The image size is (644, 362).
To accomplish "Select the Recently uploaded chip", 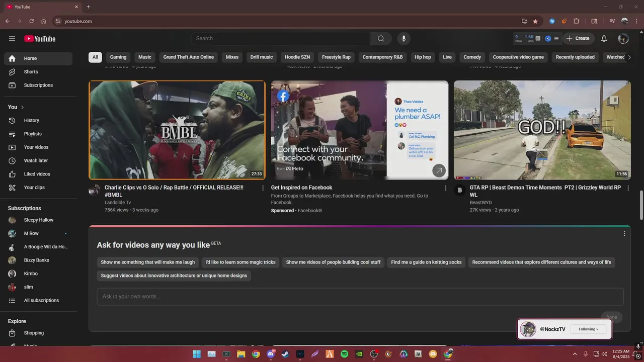I will (x=575, y=57).
